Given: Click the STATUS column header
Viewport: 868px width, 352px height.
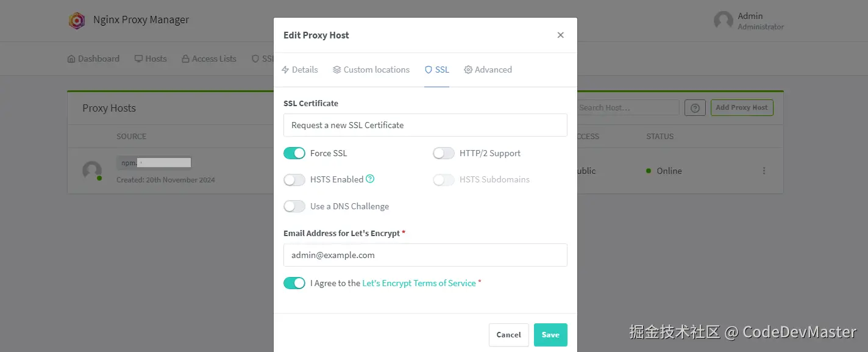Looking at the screenshot, I should [660, 137].
